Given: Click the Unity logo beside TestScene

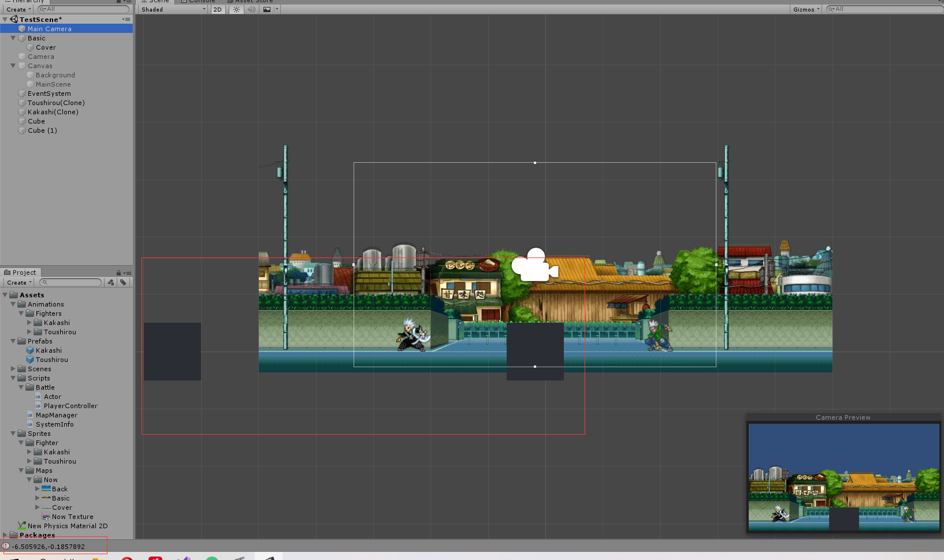Looking at the screenshot, I should (x=14, y=20).
